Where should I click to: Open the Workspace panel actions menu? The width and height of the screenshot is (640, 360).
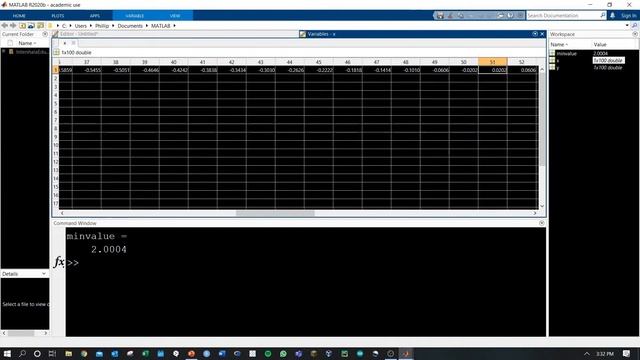coord(635,34)
